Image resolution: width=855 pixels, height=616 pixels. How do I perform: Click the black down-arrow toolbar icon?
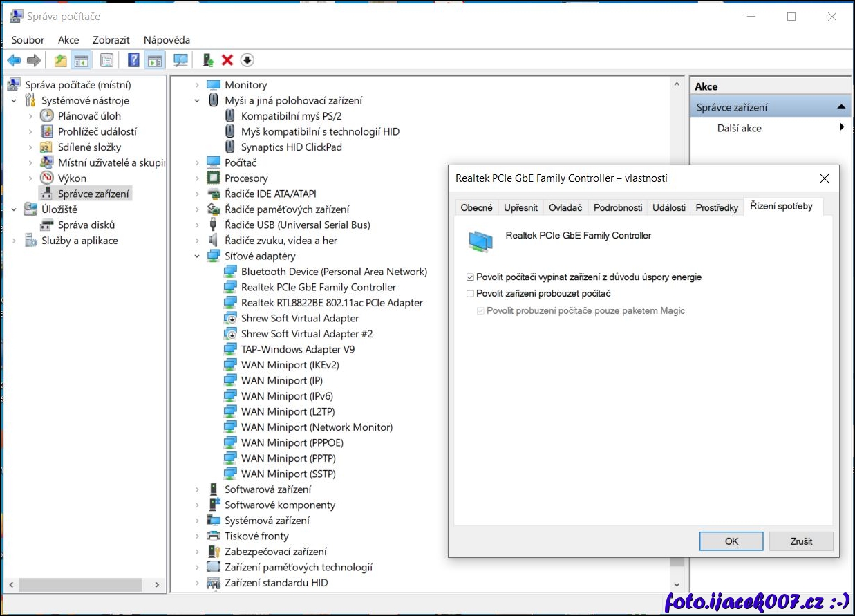(247, 60)
